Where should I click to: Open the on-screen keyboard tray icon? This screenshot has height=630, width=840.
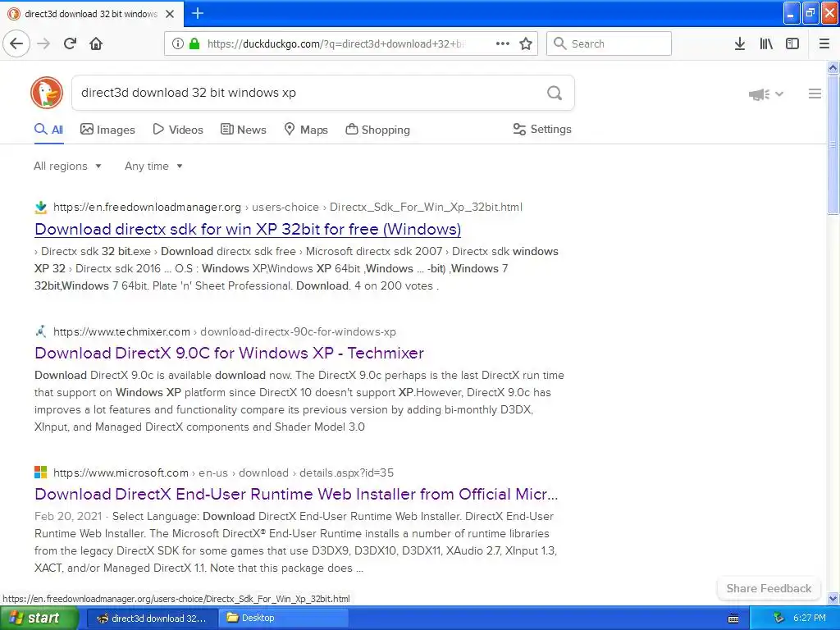(x=733, y=619)
